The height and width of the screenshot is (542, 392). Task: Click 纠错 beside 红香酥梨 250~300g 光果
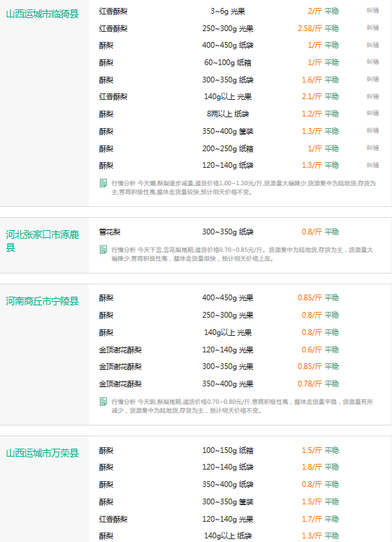click(x=372, y=27)
